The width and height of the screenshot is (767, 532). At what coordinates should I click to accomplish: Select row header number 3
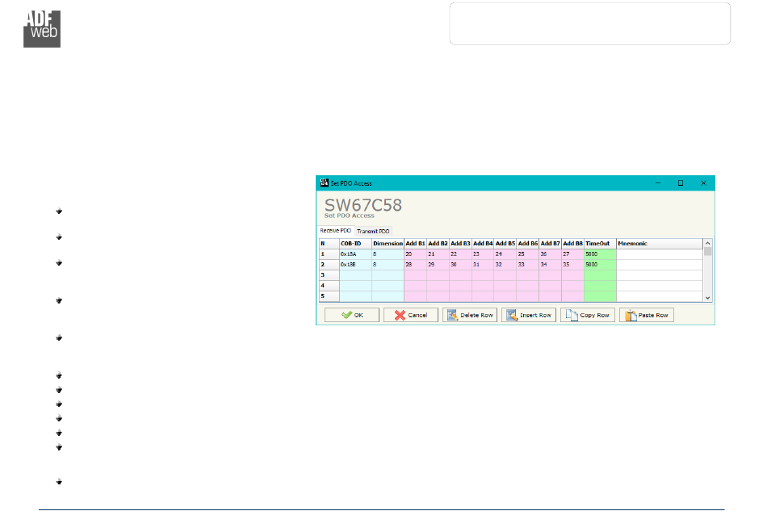coord(328,274)
